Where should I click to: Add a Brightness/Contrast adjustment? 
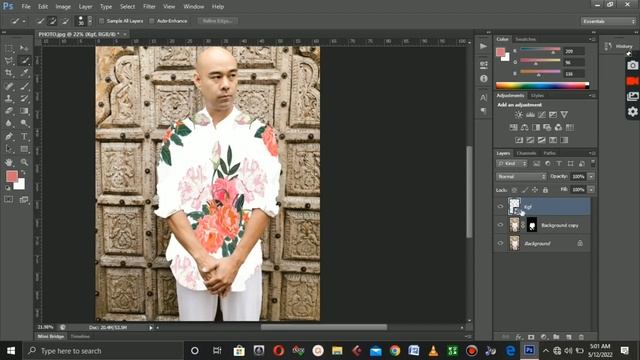518,115
